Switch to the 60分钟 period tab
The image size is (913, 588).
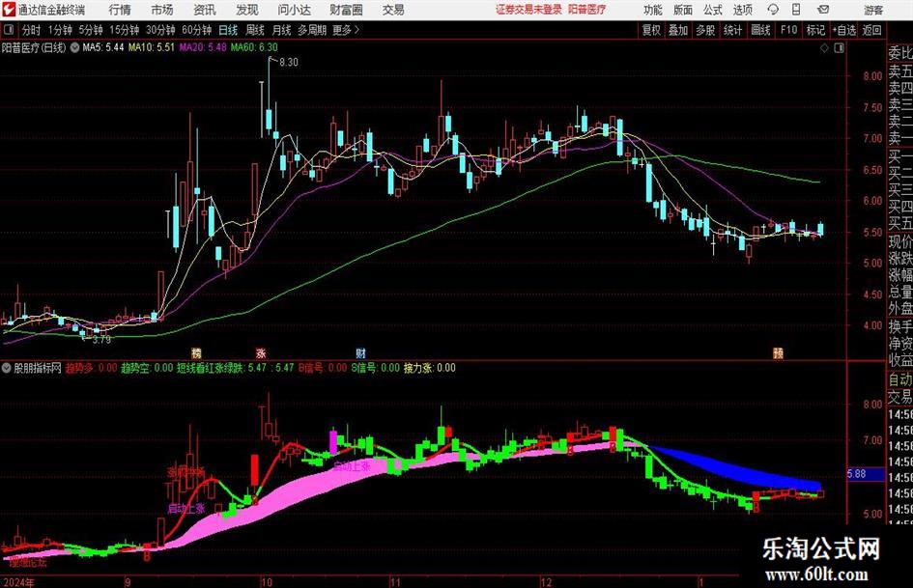click(x=196, y=30)
